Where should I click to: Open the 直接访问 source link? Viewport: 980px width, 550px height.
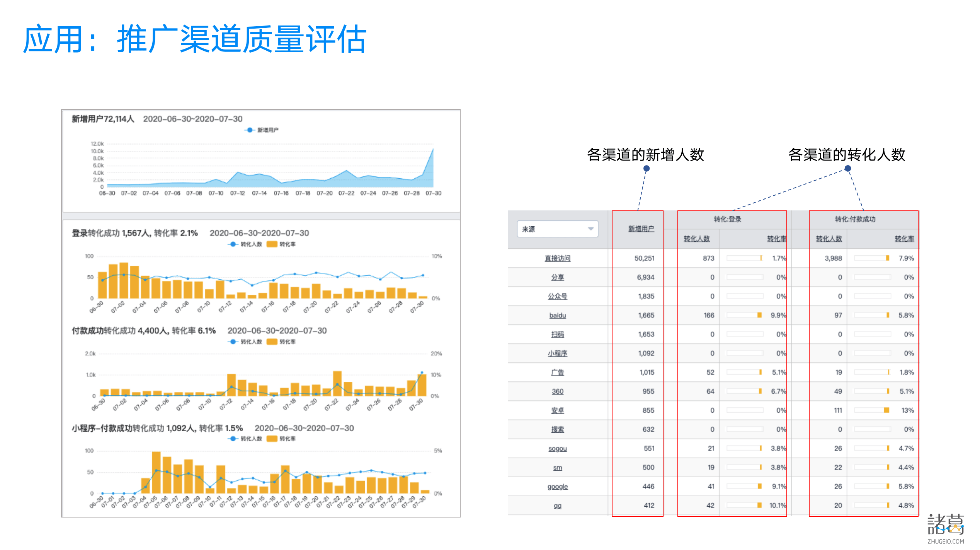click(x=557, y=258)
